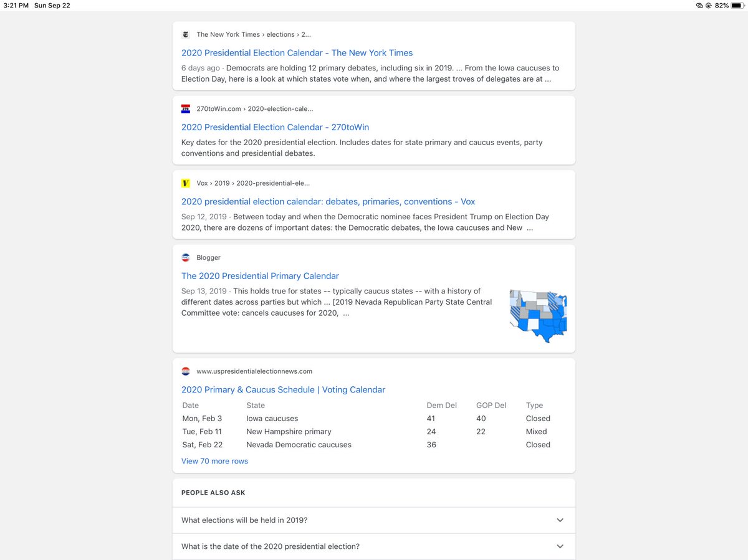Click the 270toWin.com breadcrumb URL
748x560 pixels.
click(254, 109)
